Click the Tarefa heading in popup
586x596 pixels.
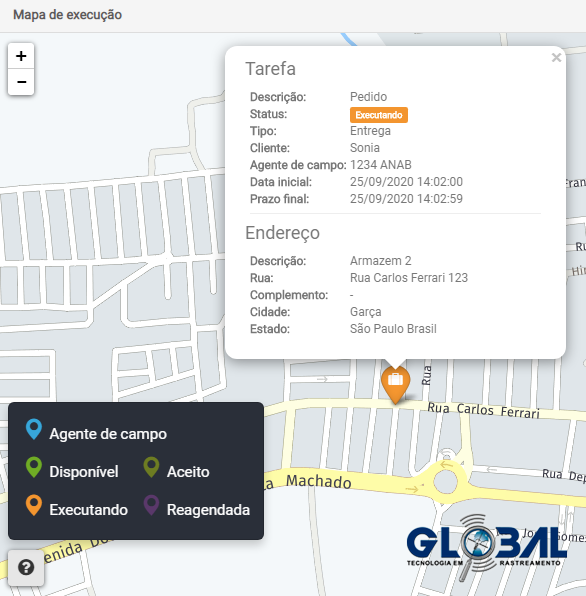point(271,69)
